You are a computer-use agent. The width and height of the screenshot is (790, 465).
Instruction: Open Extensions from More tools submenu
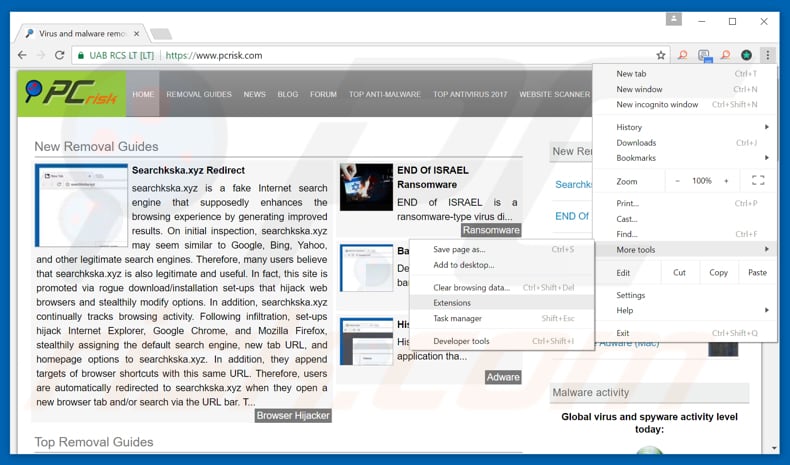tap(502, 303)
